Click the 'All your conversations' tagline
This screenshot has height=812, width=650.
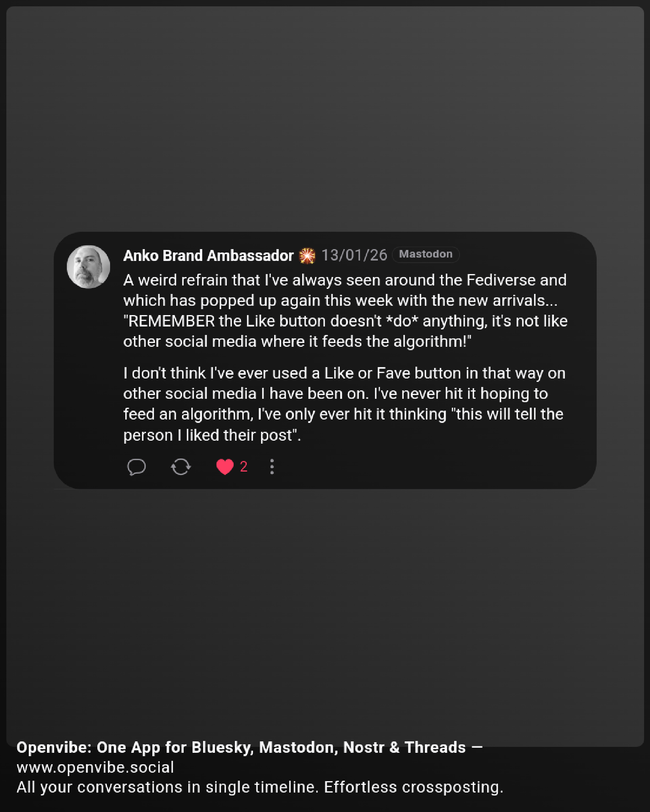(x=260, y=787)
